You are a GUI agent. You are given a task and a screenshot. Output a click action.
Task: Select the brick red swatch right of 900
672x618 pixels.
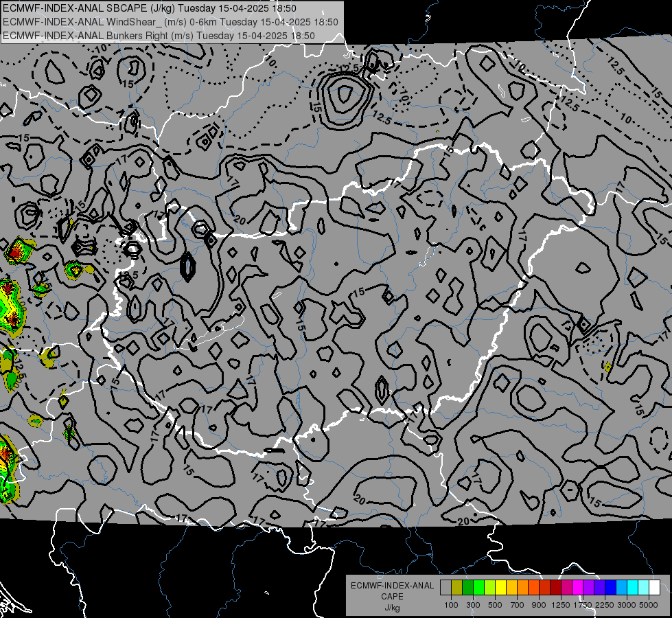pos(545,588)
